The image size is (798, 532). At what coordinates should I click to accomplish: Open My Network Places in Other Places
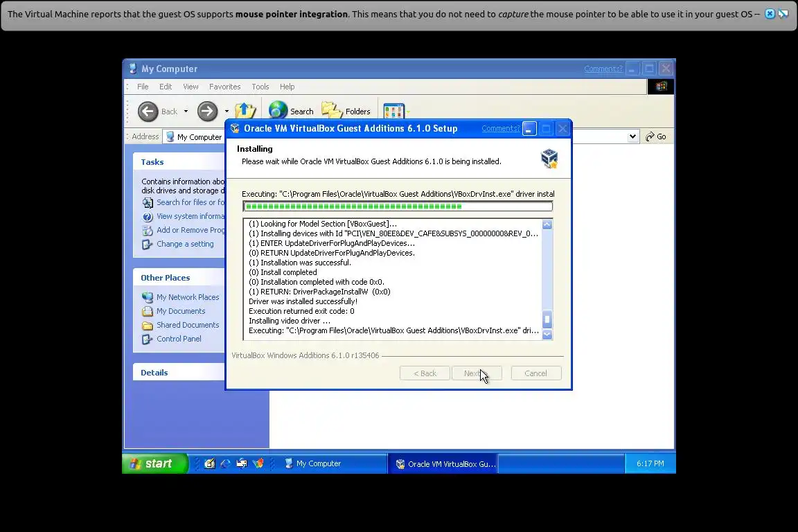tap(188, 296)
